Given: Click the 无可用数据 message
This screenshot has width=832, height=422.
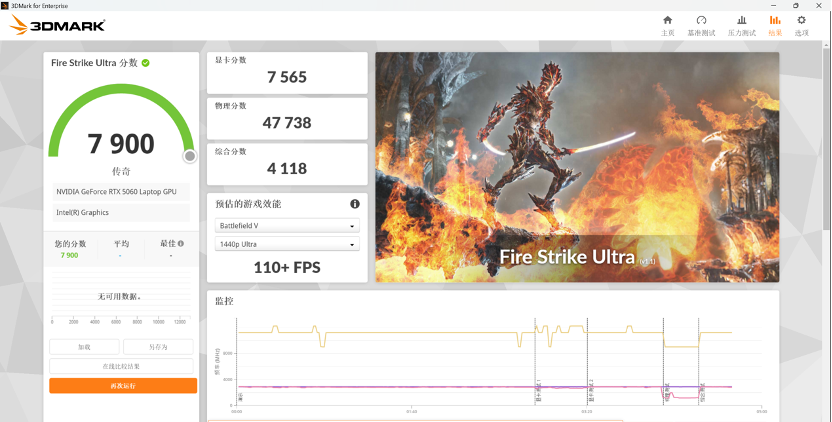Looking at the screenshot, I should tap(119, 297).
